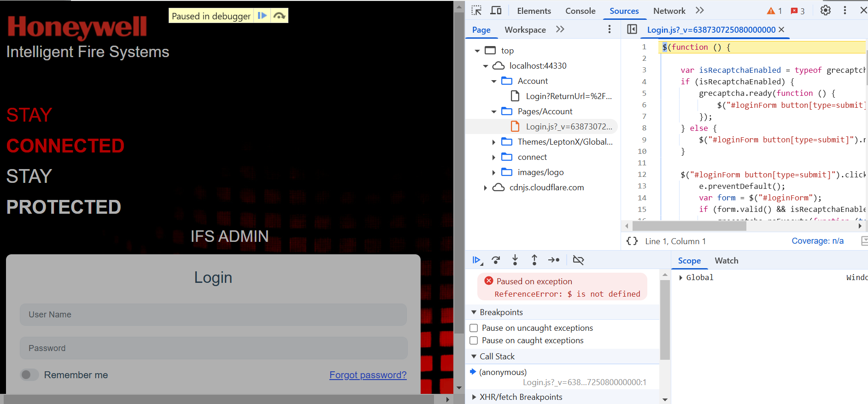Click the step into function icon

point(515,260)
